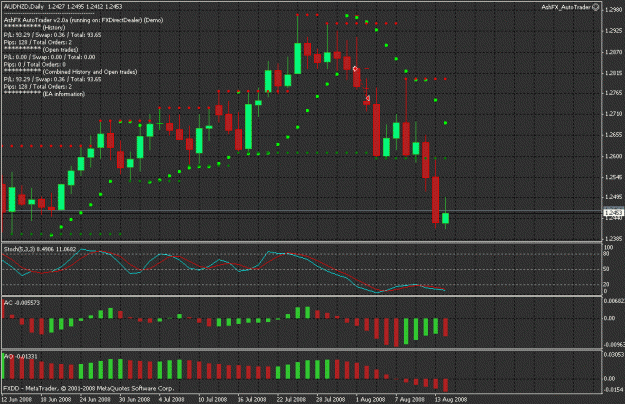Click the 1.2710 price scale label

pos(613,114)
